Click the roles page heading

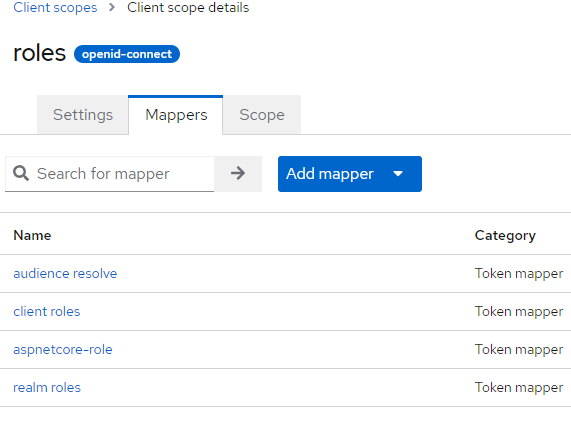coord(39,53)
